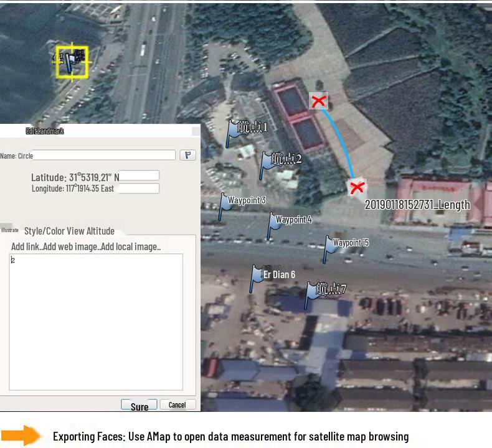Confirm with the Sure button
The height and width of the screenshot is (448, 492).
pos(140,405)
